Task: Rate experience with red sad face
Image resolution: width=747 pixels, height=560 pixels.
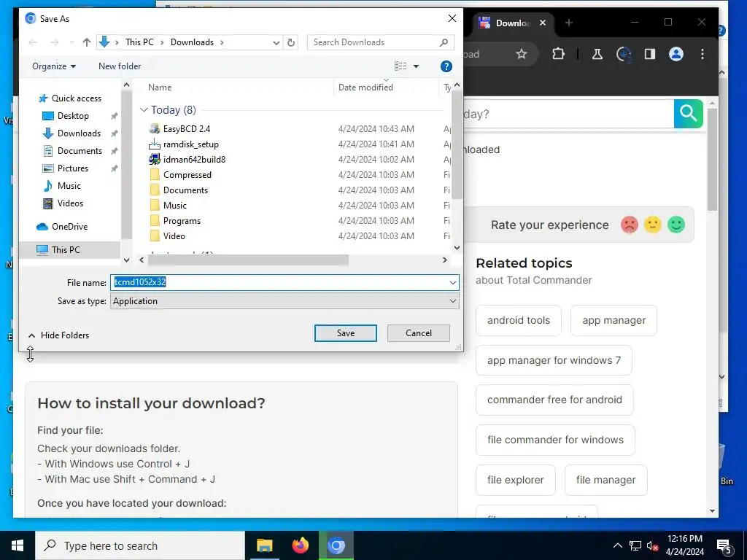Action: 630,225
